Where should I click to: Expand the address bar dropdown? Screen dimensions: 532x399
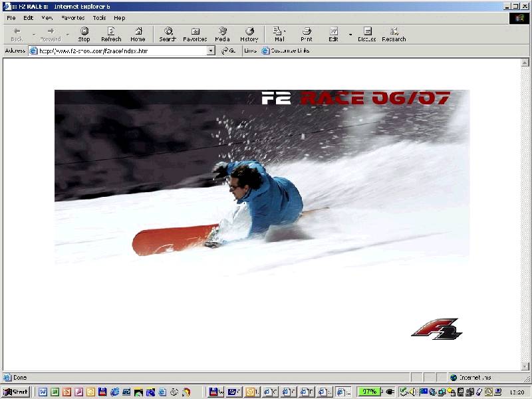coord(211,51)
